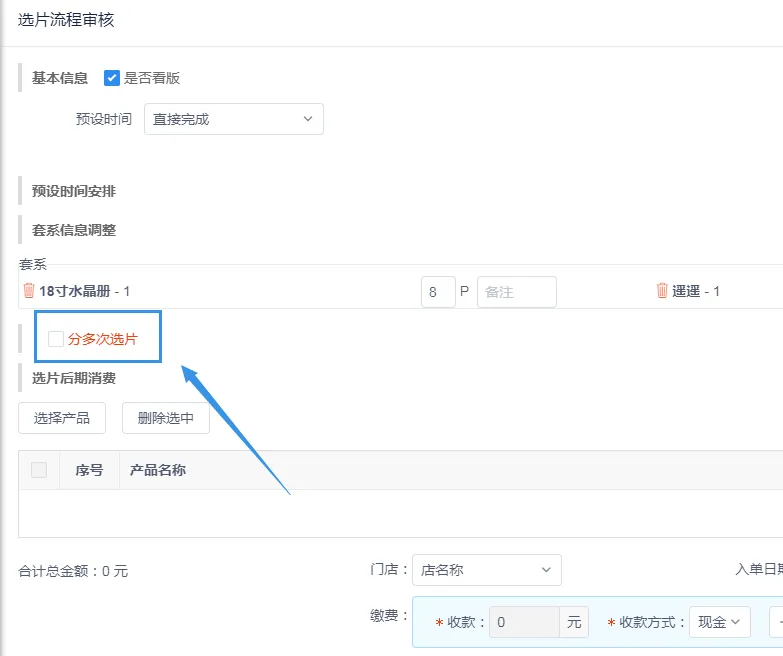Enable the 分多次选片 checkbox
The height and width of the screenshot is (656, 783).
click(x=56, y=339)
